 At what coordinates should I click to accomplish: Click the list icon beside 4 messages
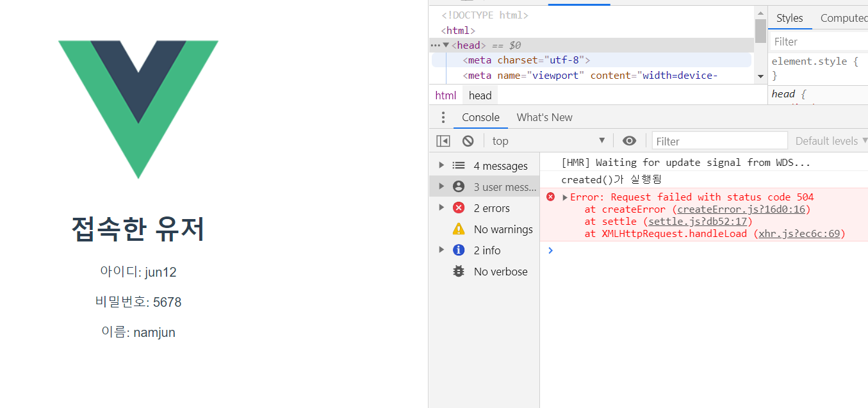tap(459, 165)
